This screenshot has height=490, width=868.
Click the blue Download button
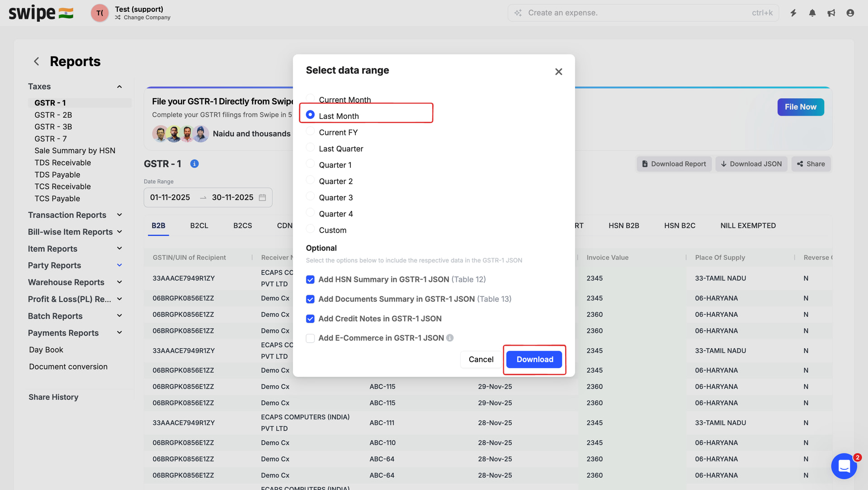534,359
